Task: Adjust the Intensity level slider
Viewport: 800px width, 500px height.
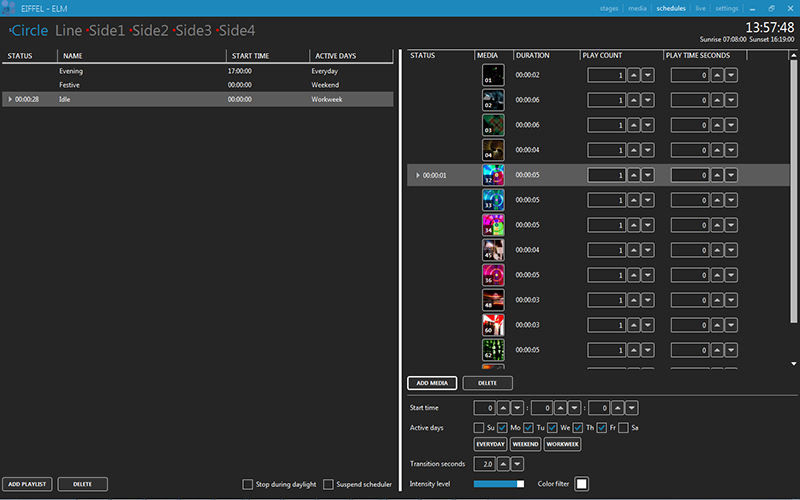Action: pyautogui.click(x=499, y=484)
